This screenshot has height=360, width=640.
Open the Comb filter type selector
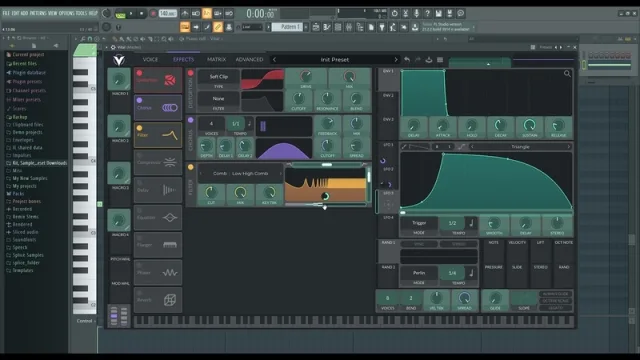click(x=240, y=173)
